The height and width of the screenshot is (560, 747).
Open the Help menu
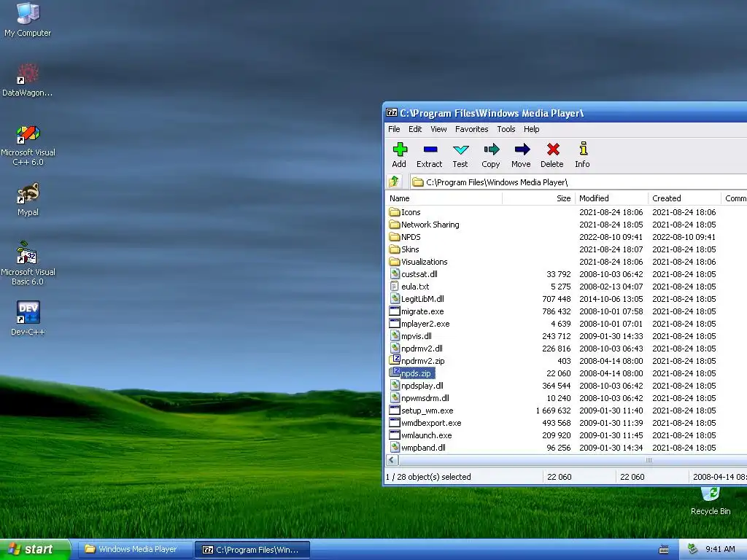pyautogui.click(x=531, y=129)
